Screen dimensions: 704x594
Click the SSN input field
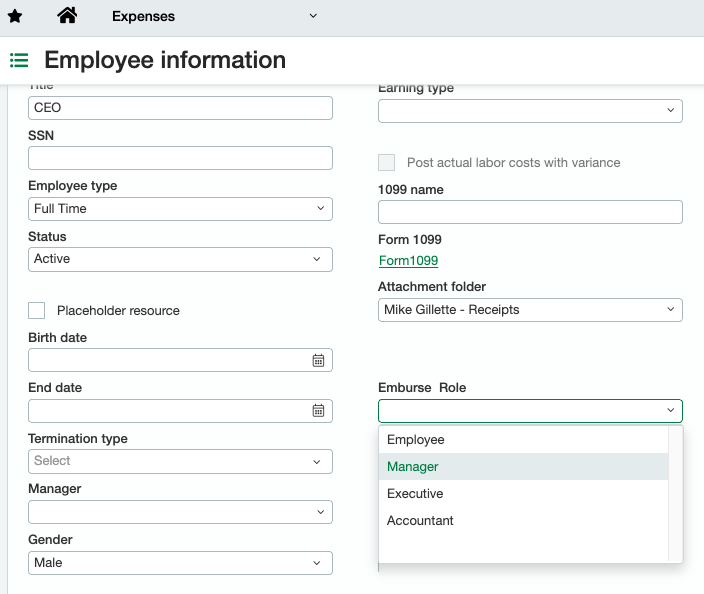click(x=180, y=158)
